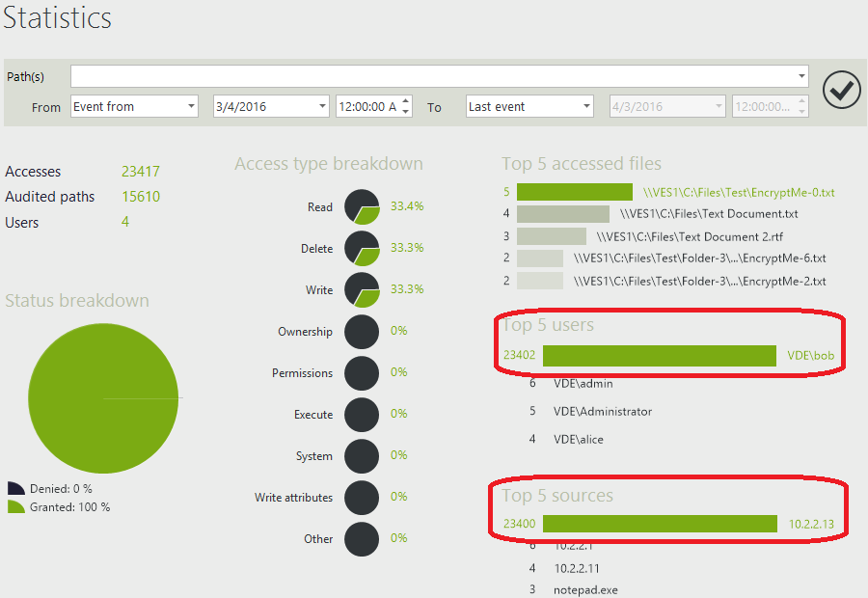Click the 23402 access count for bob

(x=519, y=355)
